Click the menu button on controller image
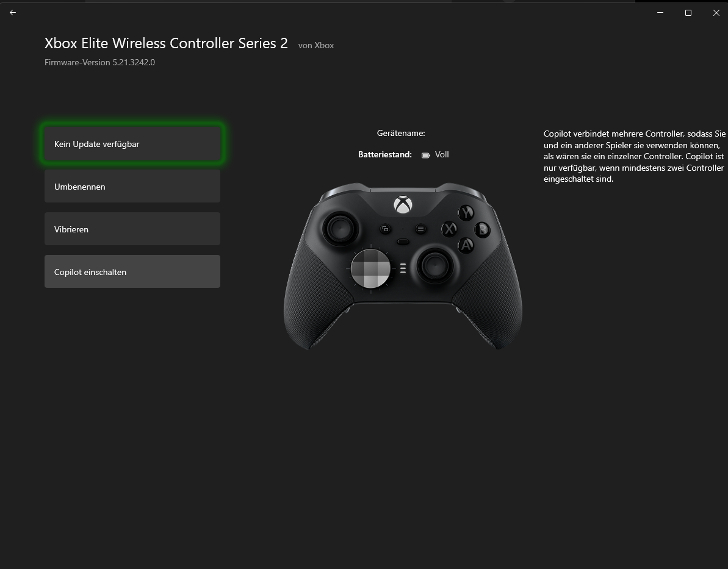This screenshot has width=728, height=569. 420,229
